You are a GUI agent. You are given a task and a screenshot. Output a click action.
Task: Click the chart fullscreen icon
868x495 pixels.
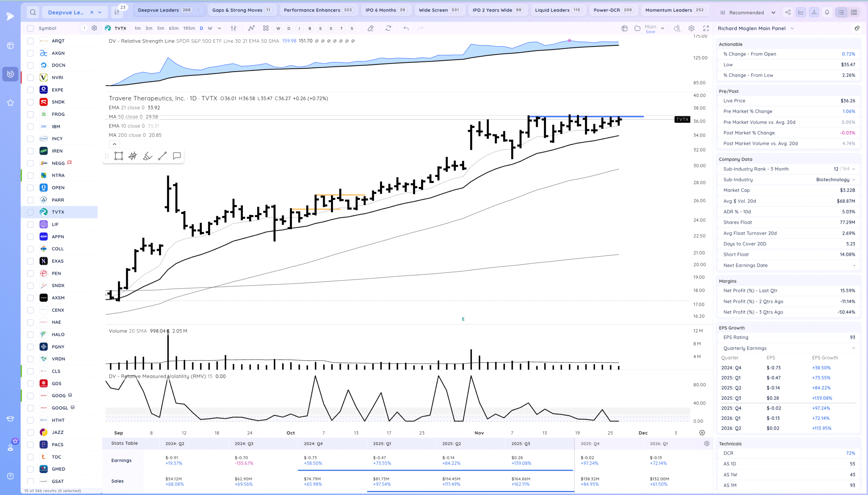coord(706,28)
